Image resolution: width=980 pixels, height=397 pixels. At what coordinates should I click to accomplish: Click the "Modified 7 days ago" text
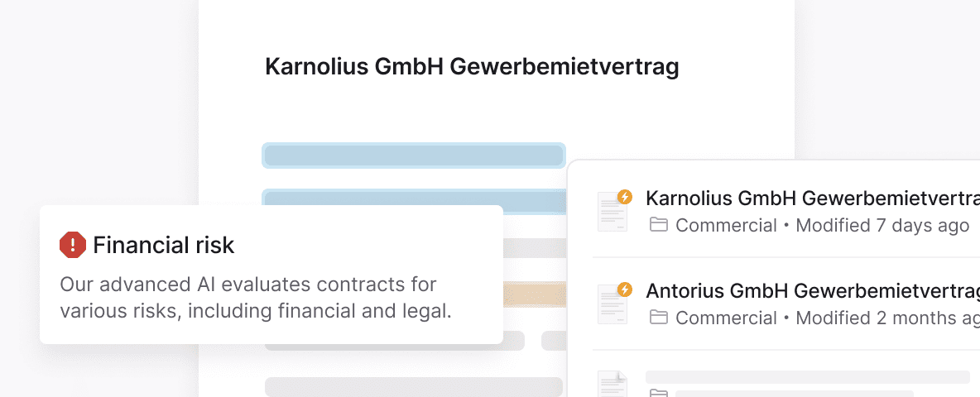click(882, 225)
